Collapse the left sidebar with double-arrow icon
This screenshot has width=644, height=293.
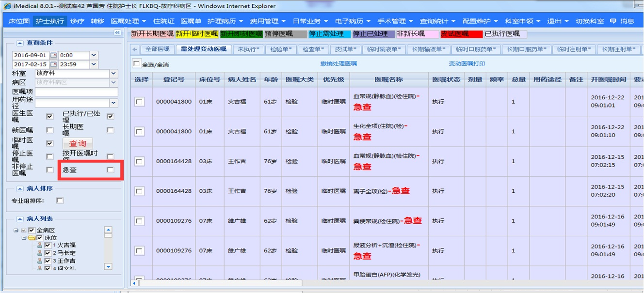click(x=117, y=32)
